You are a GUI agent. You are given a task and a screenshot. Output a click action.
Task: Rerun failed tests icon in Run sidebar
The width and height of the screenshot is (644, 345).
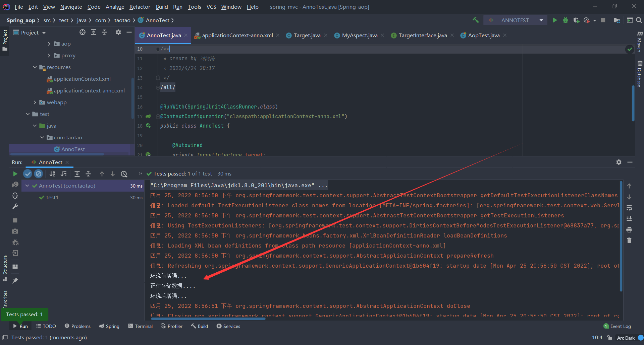(15, 185)
